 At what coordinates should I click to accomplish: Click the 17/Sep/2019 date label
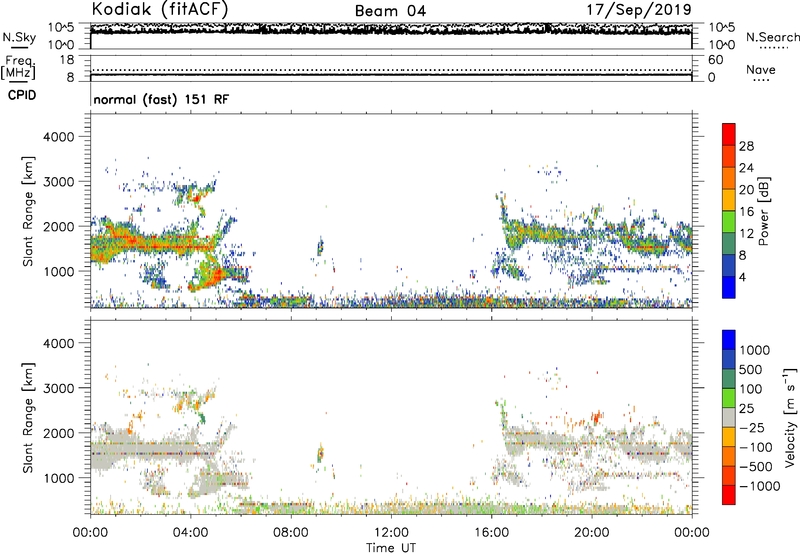pos(639,10)
